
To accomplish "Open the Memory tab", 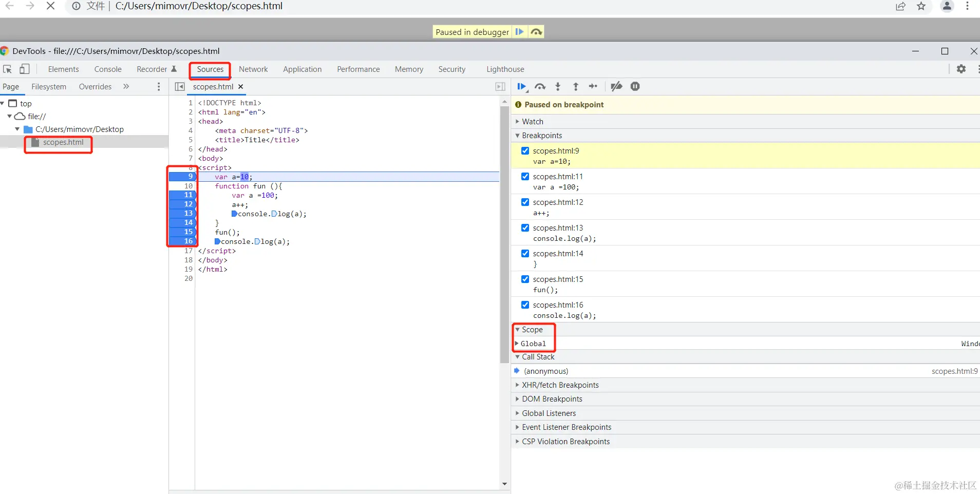I will (x=409, y=69).
